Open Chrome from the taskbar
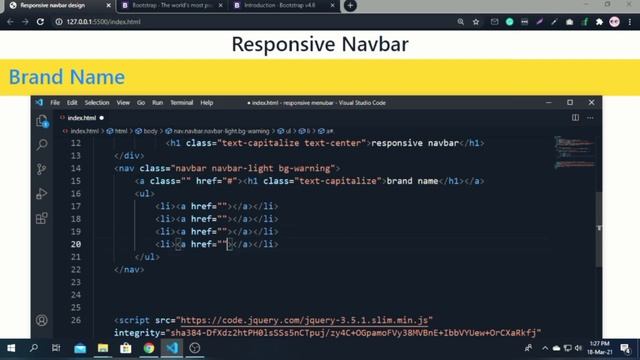Screen dimensions: 640x360 tap(149, 348)
